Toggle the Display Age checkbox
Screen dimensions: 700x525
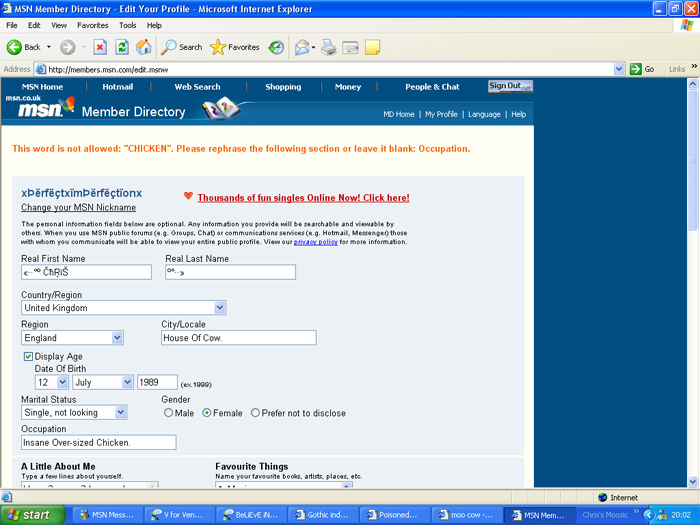coord(28,356)
